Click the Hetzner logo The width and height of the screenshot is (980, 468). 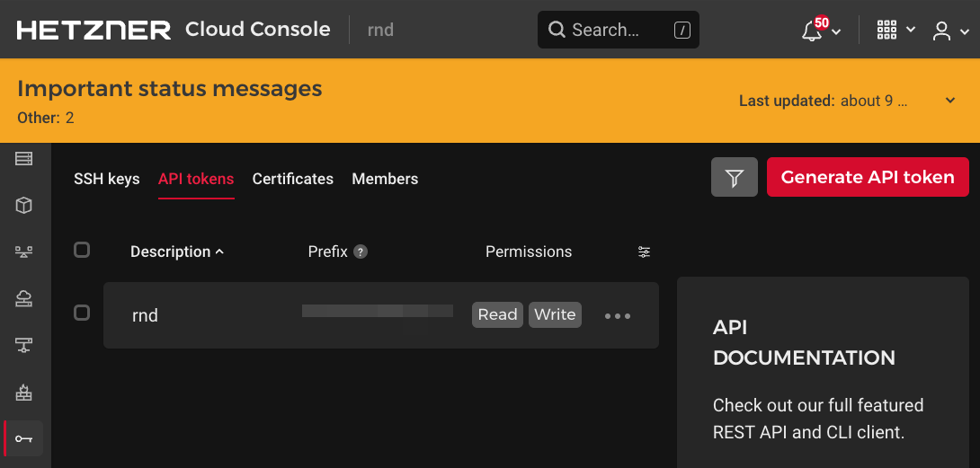point(94,30)
